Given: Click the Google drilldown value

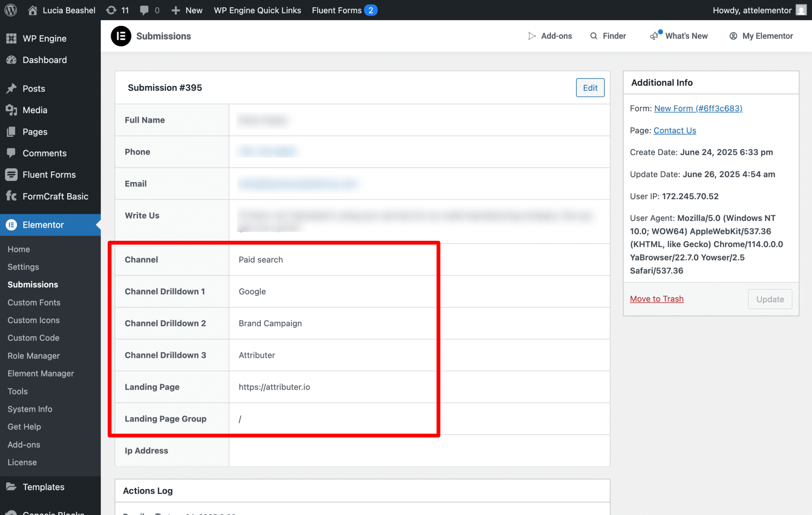Looking at the screenshot, I should 252,292.
